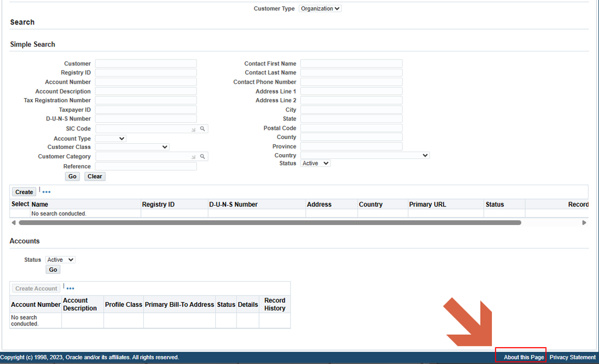Focus the Province input field
Image resolution: width=599 pixels, height=364 pixels.
click(351, 147)
